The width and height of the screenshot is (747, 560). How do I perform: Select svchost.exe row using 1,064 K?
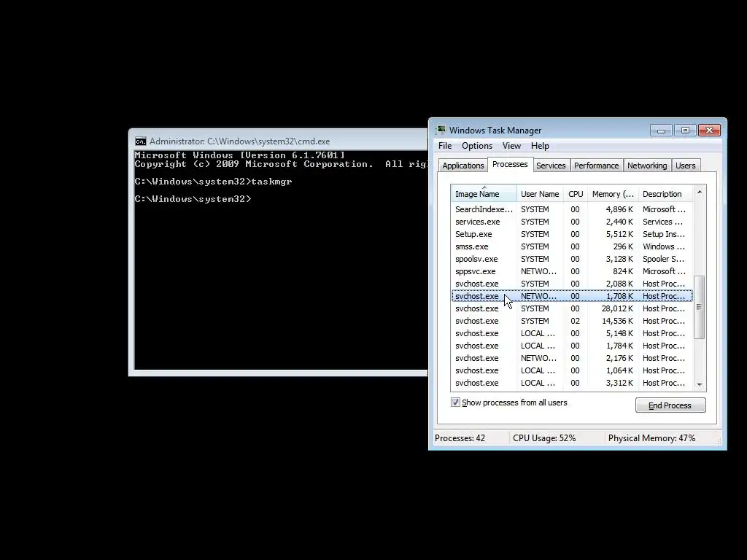coord(572,370)
